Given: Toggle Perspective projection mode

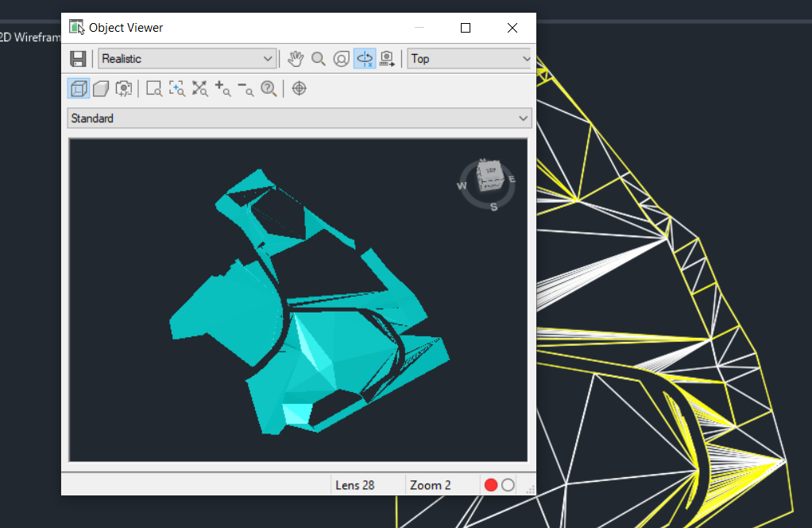Looking at the screenshot, I should pos(100,88).
